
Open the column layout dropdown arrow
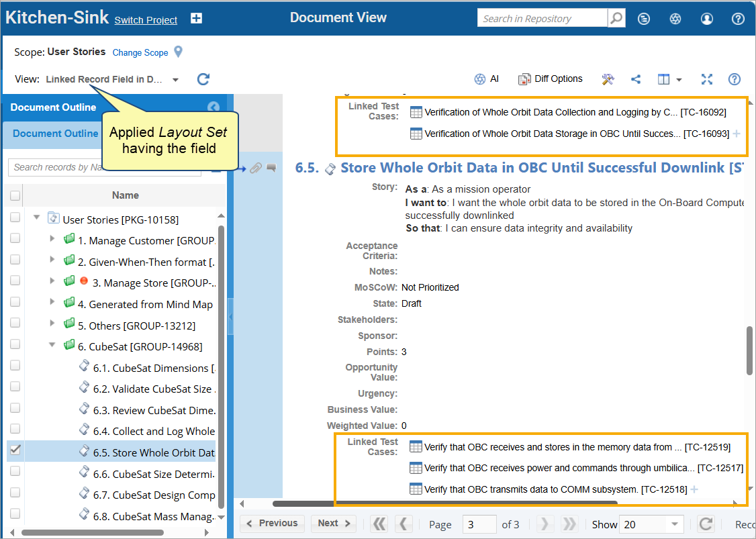tap(679, 80)
